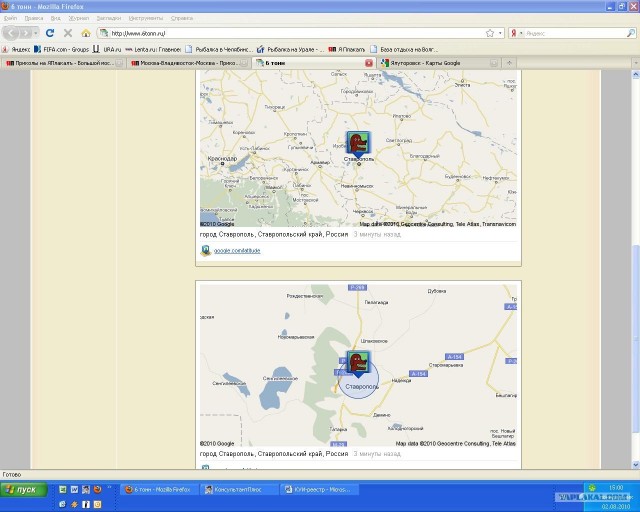Viewport: 640px width, 512px height.
Task: Open the Вид menu
Action: click(56, 18)
